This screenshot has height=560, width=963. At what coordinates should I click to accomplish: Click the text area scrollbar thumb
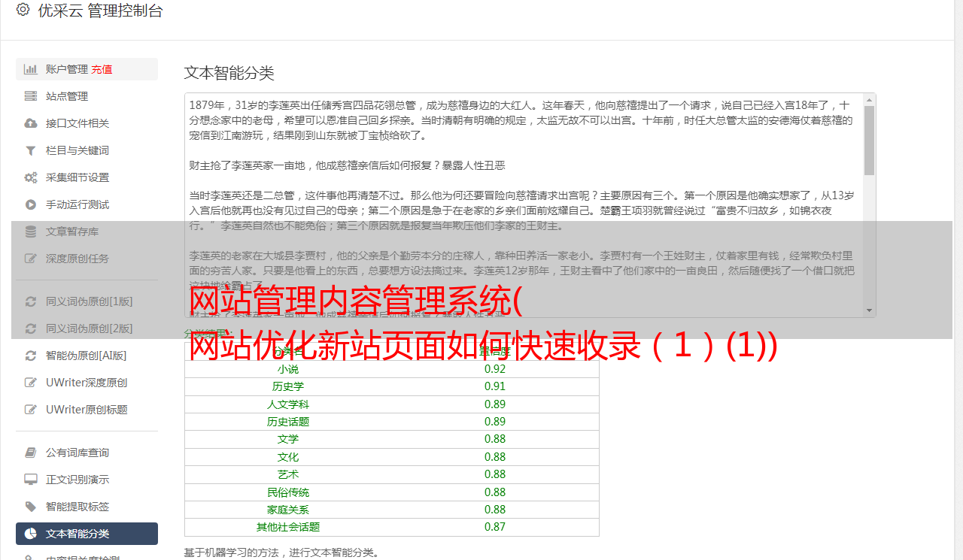point(870,141)
